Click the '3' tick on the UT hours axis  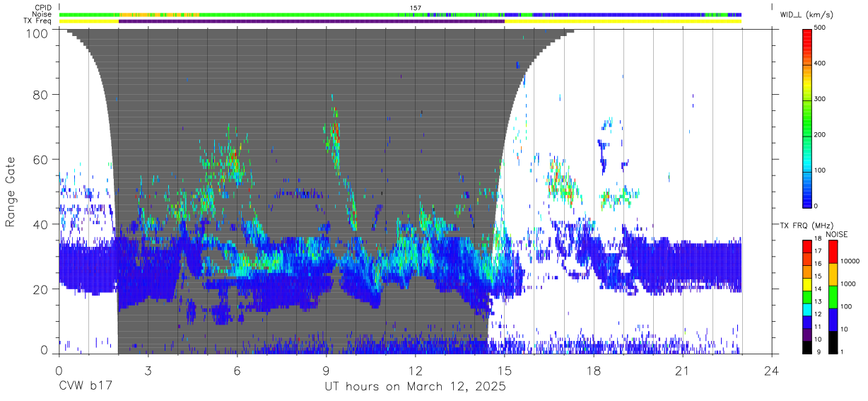(148, 370)
